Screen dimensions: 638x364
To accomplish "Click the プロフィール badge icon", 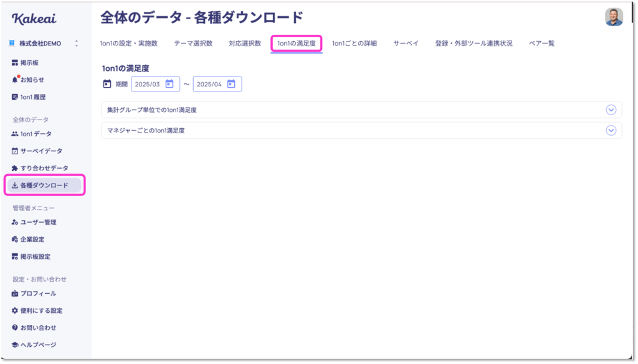I will pyautogui.click(x=15, y=293).
